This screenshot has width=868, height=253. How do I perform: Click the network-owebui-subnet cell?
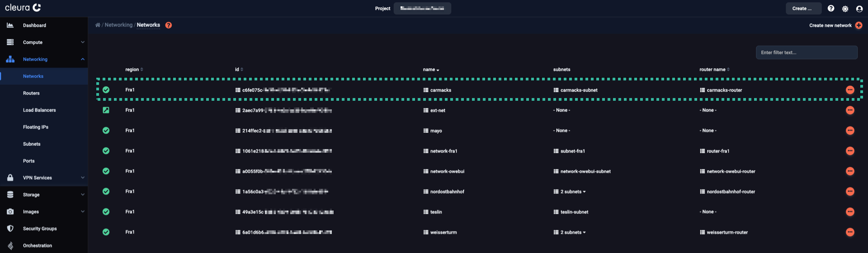[582, 172]
